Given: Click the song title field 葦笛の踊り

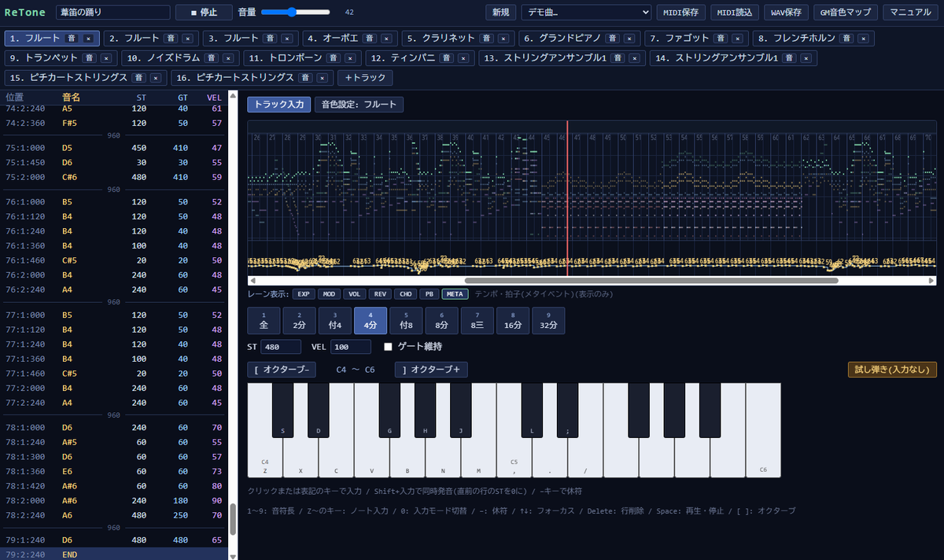Looking at the screenshot, I should coord(113,12).
